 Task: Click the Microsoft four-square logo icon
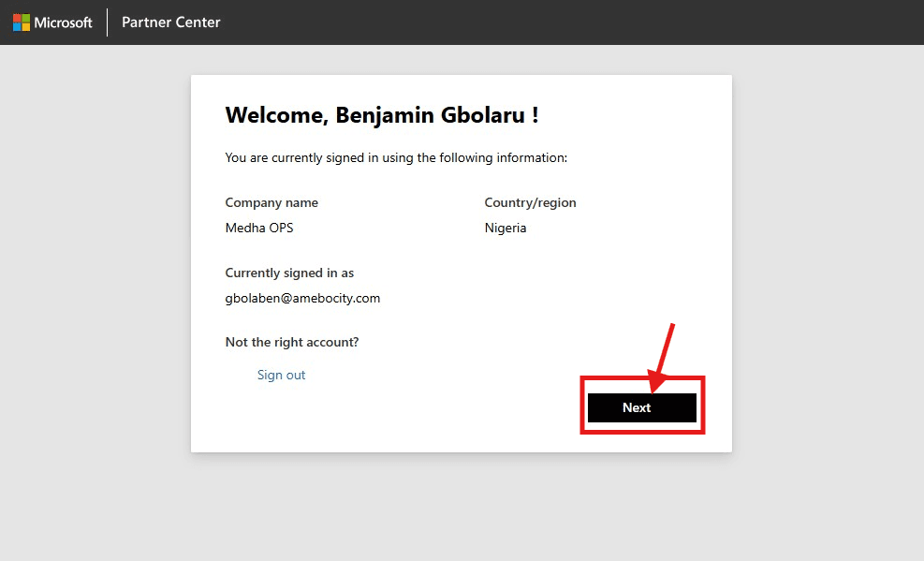click(x=22, y=22)
